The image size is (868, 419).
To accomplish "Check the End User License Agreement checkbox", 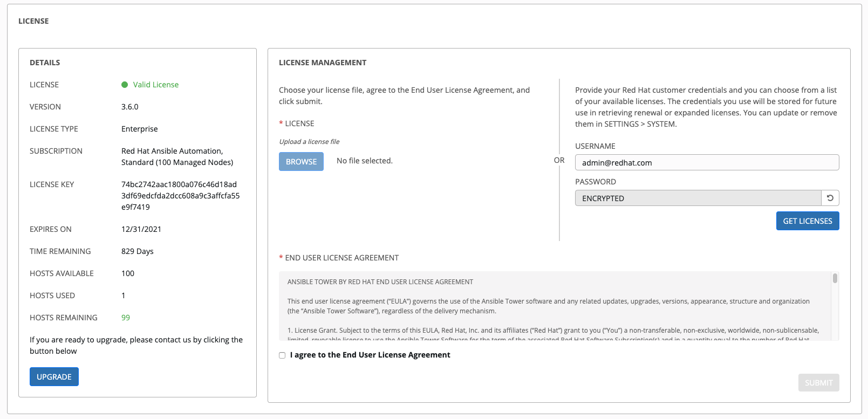I will pos(282,355).
